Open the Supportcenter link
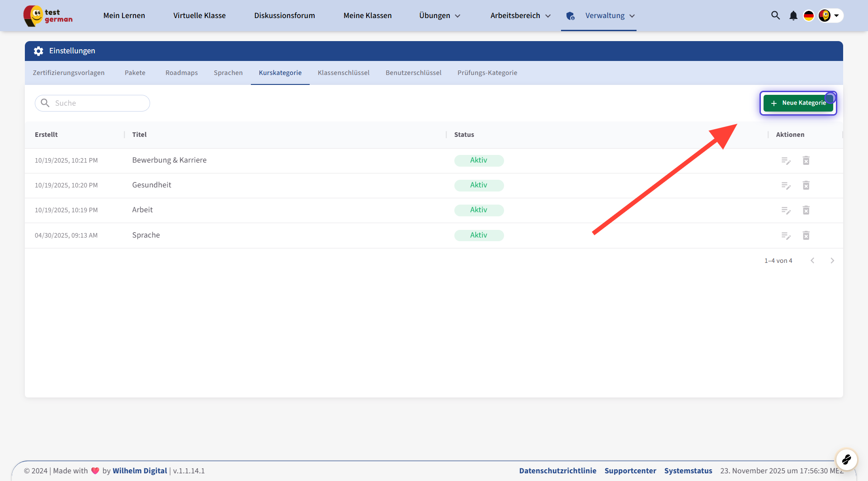 [x=630, y=471]
